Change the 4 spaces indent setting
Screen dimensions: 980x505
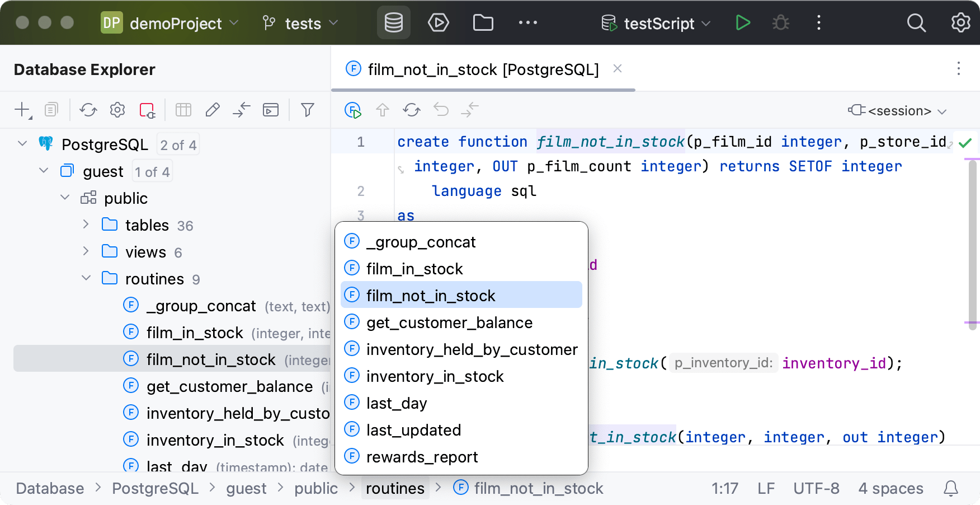click(x=891, y=489)
